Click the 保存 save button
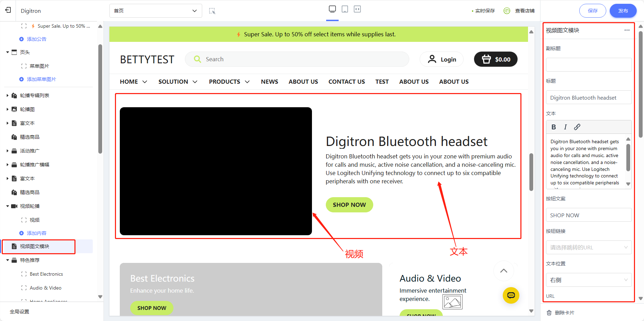 point(592,11)
